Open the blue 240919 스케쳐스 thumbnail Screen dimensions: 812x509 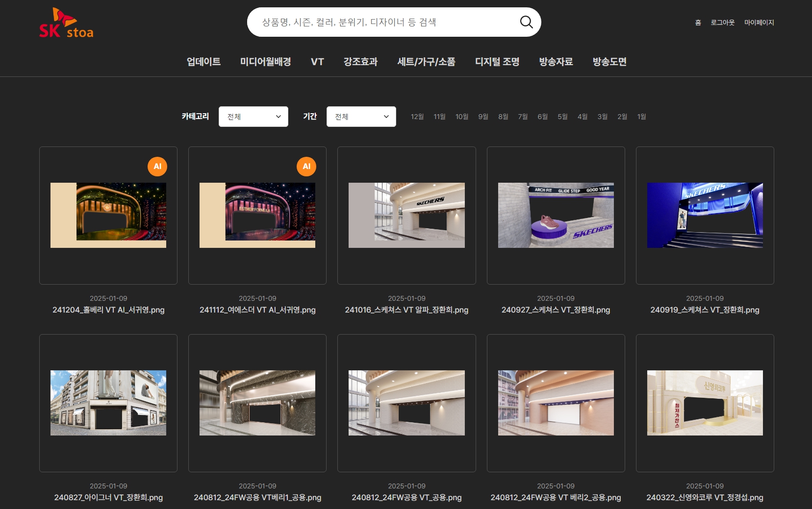(705, 216)
